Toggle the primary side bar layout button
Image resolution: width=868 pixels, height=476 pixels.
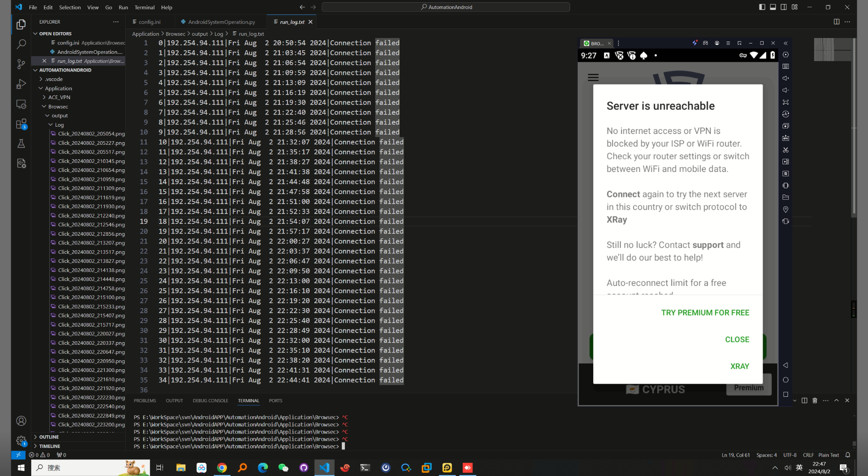[762, 7]
